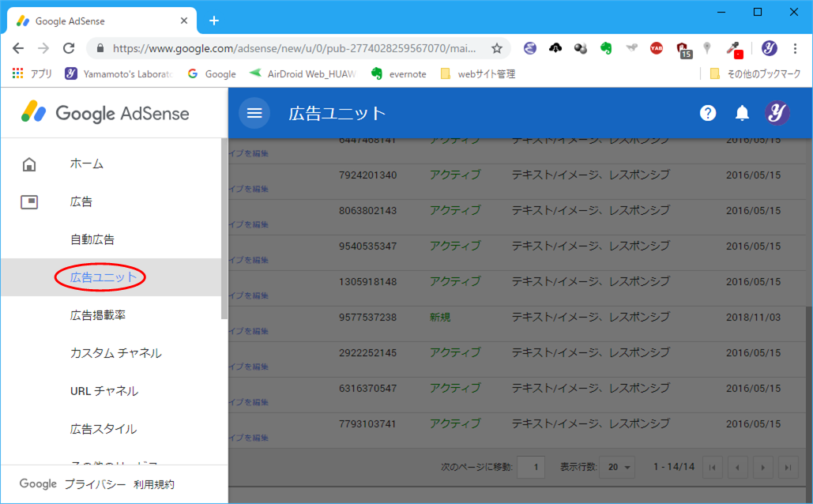Reload the AdSense page
The height and width of the screenshot is (504, 813).
tap(69, 48)
